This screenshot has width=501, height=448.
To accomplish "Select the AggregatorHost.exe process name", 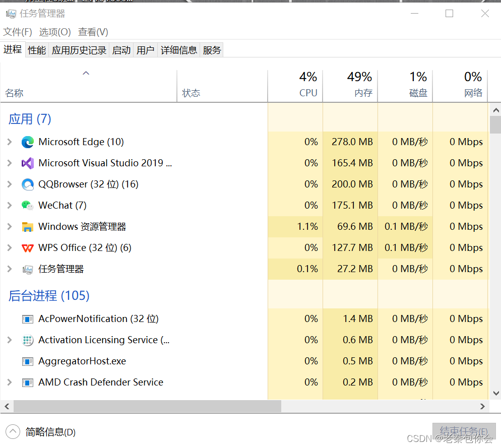I will (82, 361).
